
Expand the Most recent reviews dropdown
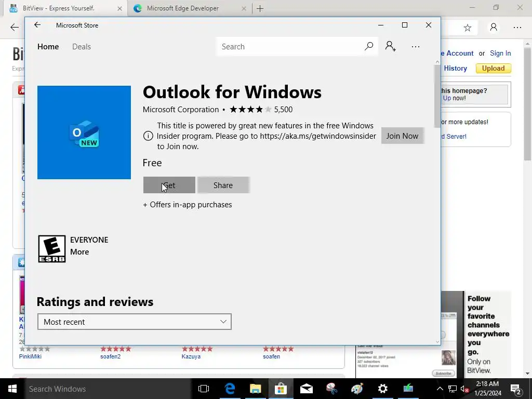pyautogui.click(x=135, y=322)
